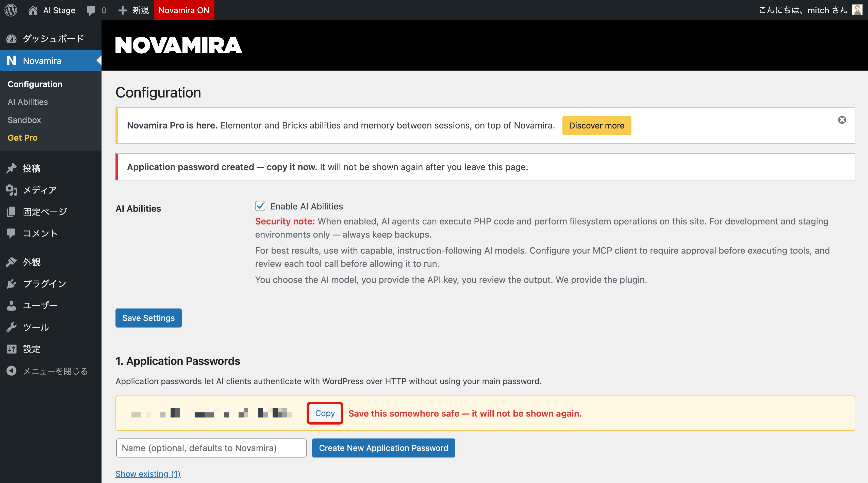868x483 pixels.
Task: Click Create New Application Password
Action: pos(383,448)
